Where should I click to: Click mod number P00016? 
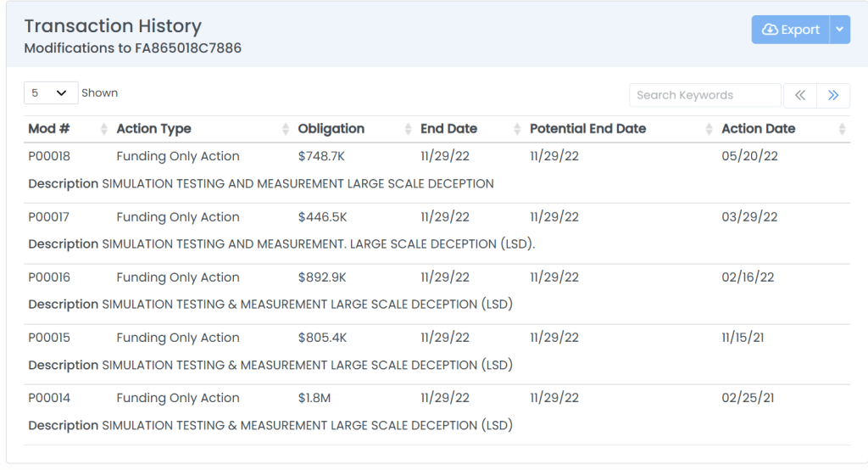click(x=49, y=277)
